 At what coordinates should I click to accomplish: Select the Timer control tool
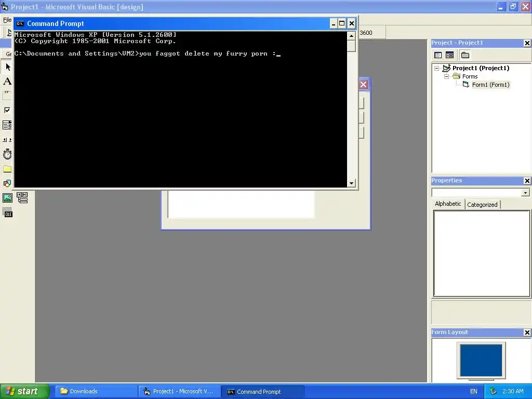pos(7,154)
